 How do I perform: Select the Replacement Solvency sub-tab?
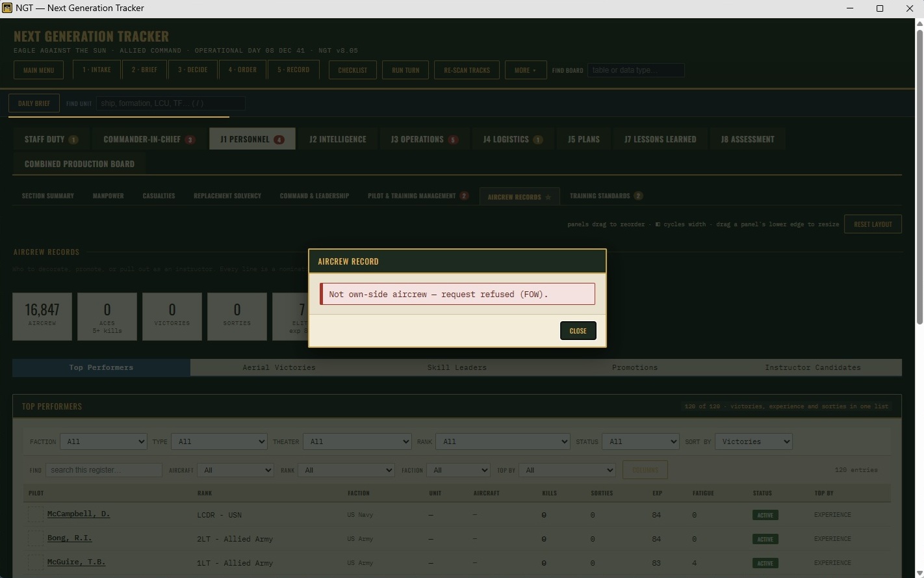[x=227, y=196]
